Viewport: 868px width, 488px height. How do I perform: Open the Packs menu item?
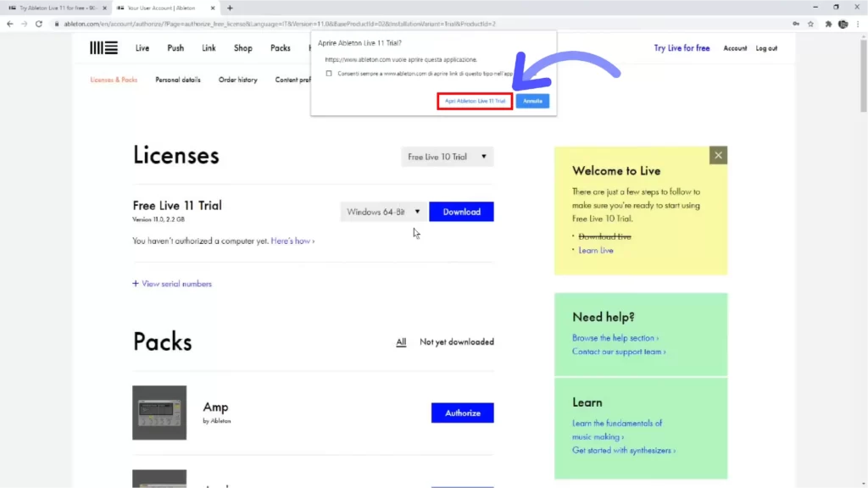[x=280, y=48]
